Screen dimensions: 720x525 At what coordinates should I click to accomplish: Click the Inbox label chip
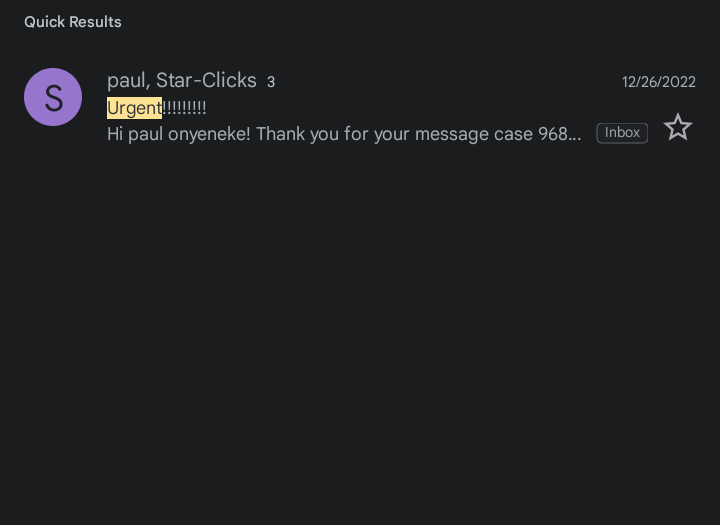point(622,133)
